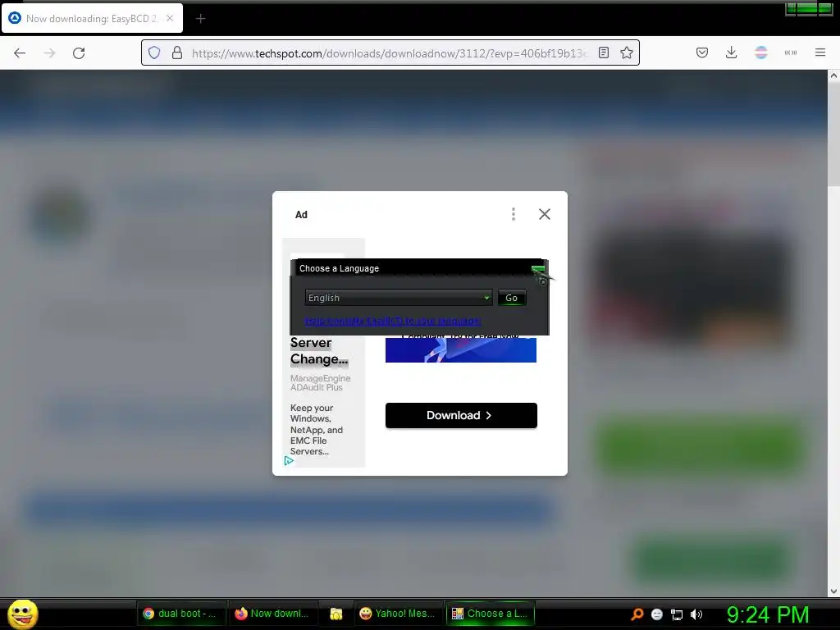Open the Pocket save icon
Image resolution: width=840 pixels, height=630 pixels.
(x=702, y=52)
